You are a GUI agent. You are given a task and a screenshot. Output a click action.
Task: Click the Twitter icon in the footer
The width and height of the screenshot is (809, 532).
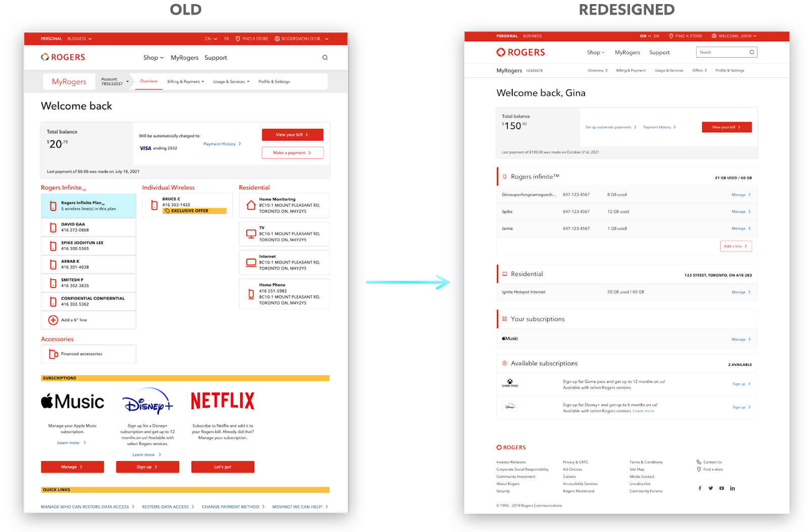[x=710, y=488]
